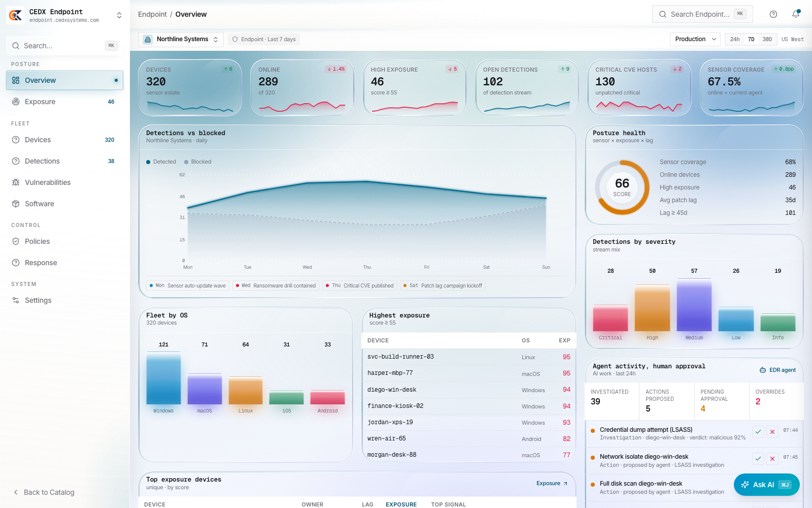Go to Devices section
This screenshot has width=812, height=508.
point(64,140)
